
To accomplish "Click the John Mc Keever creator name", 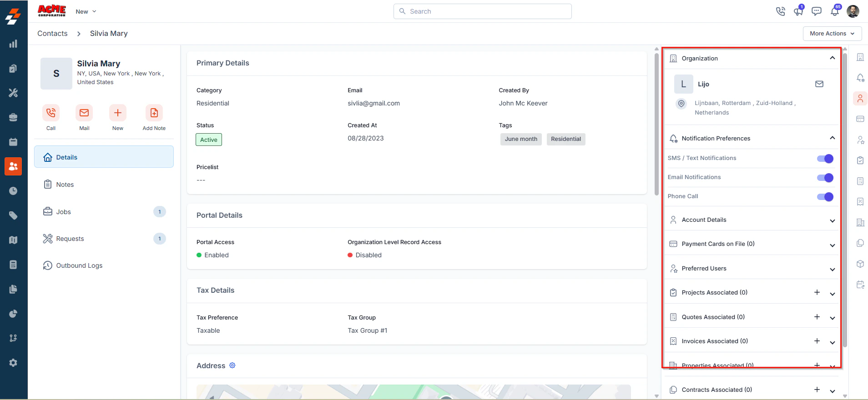I will (523, 103).
